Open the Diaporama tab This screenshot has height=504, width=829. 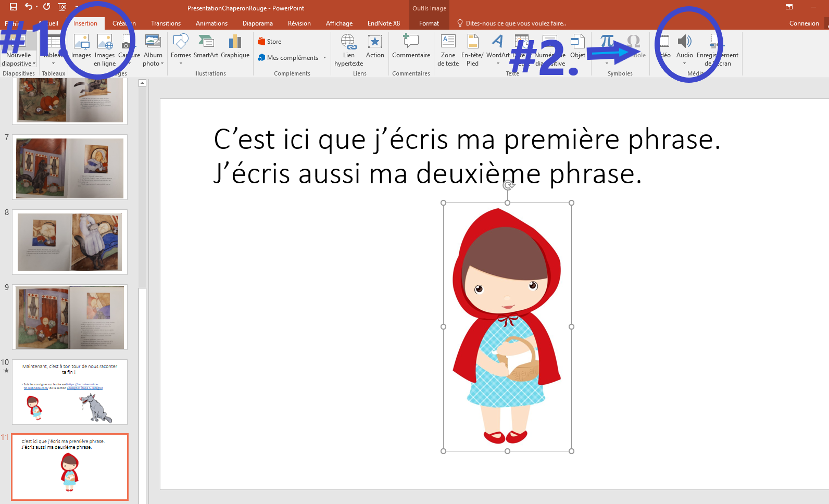pos(258,23)
